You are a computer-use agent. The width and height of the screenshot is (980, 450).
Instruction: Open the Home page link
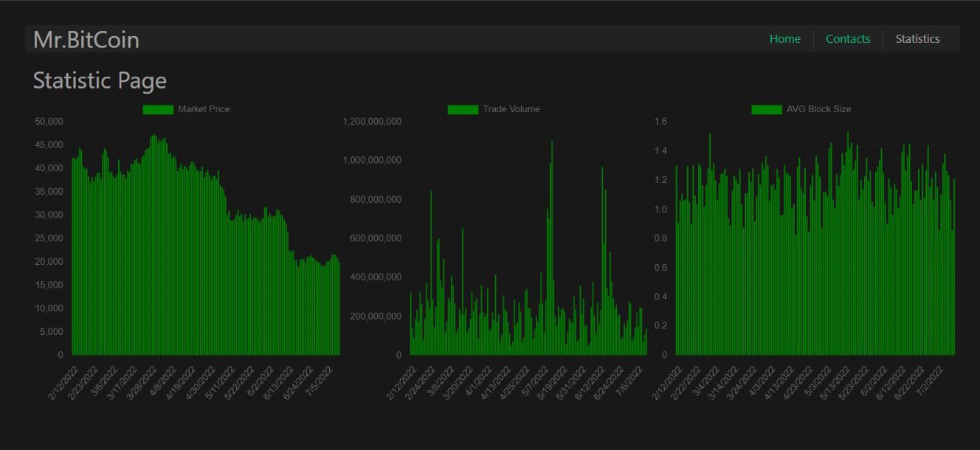click(x=784, y=39)
